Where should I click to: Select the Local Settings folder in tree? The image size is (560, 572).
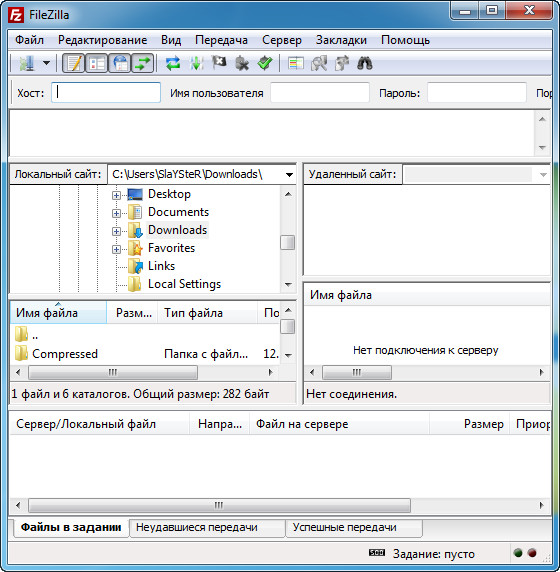184,284
